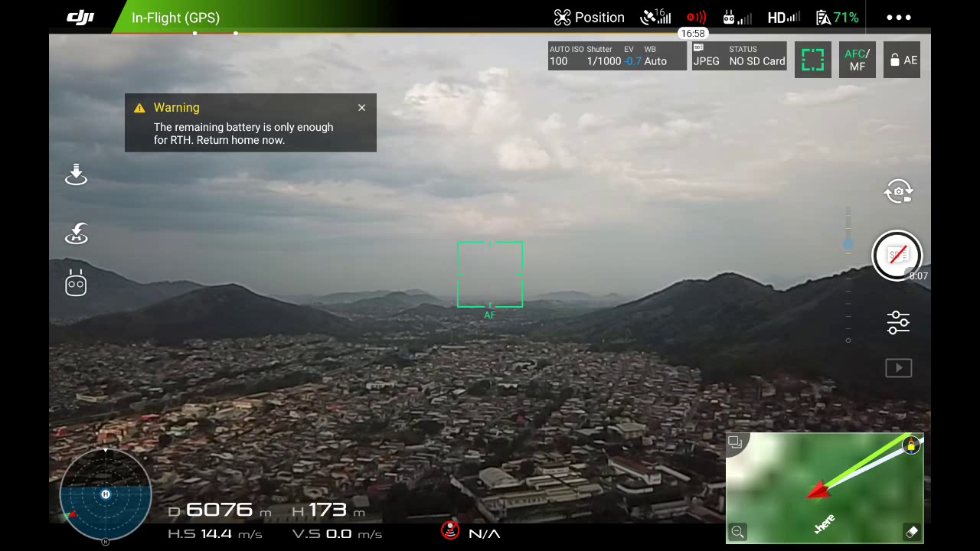The width and height of the screenshot is (980, 551).
Task: Tap the 16:58 remaining flight time marker
Action: [693, 34]
